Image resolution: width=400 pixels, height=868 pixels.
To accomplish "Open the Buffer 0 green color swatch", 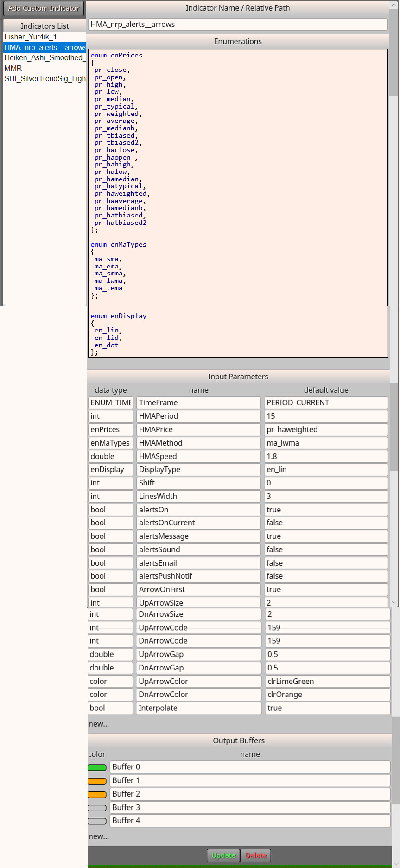I will coord(97,767).
